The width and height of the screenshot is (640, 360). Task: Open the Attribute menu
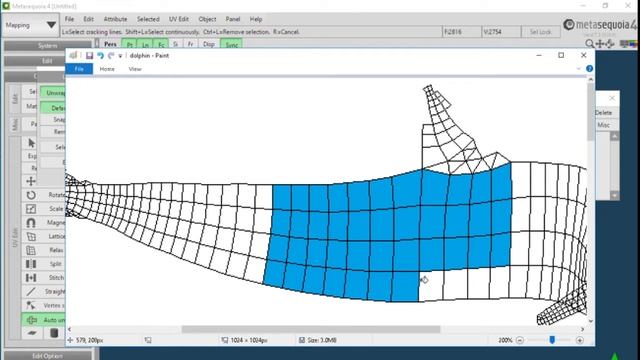(x=115, y=19)
